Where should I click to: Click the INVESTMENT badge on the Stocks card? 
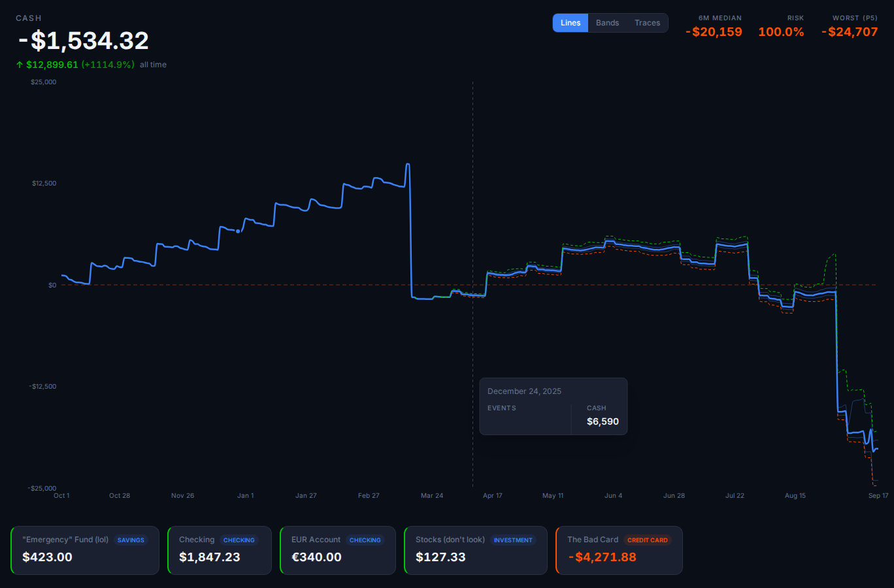coord(513,540)
